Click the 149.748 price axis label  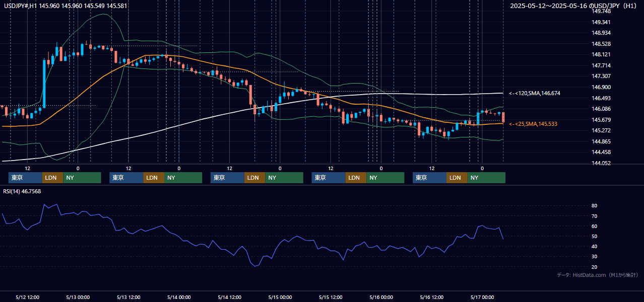pos(601,11)
